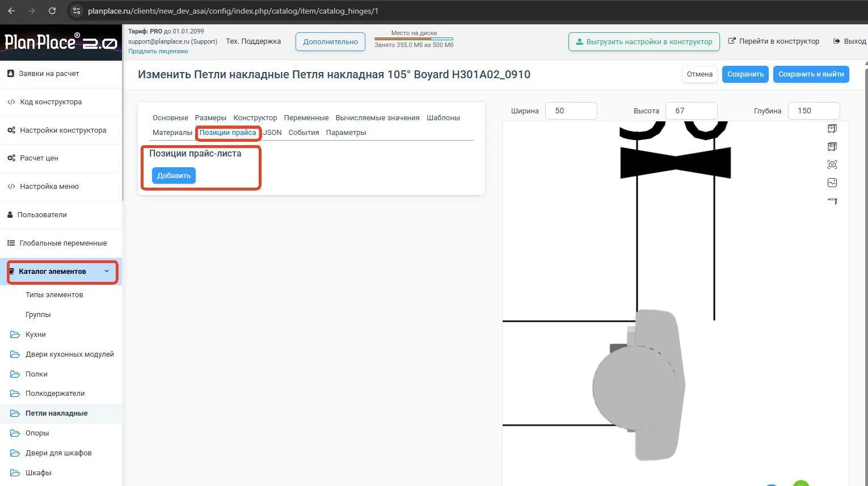Open the Параметры tab
Image resolution: width=868 pixels, height=486 pixels.
pos(346,133)
